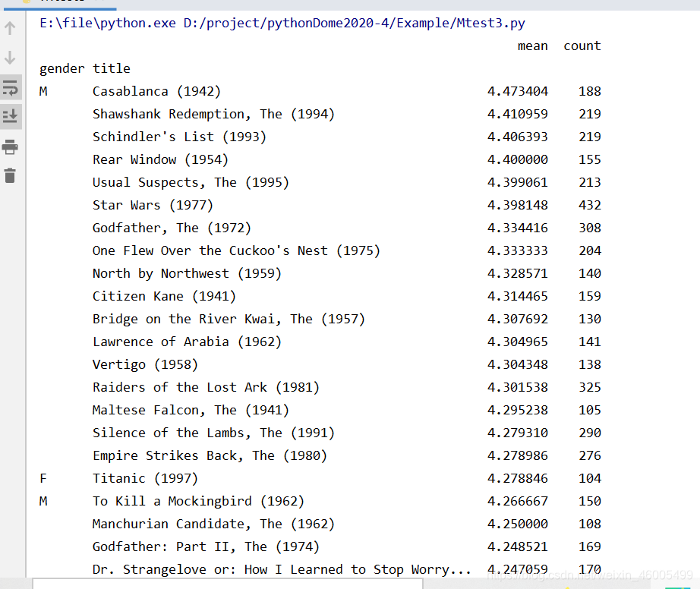The height and width of the screenshot is (589, 700).
Task: Select 'Raiders of the Lost Ark (1981)' text
Action: click(x=207, y=387)
